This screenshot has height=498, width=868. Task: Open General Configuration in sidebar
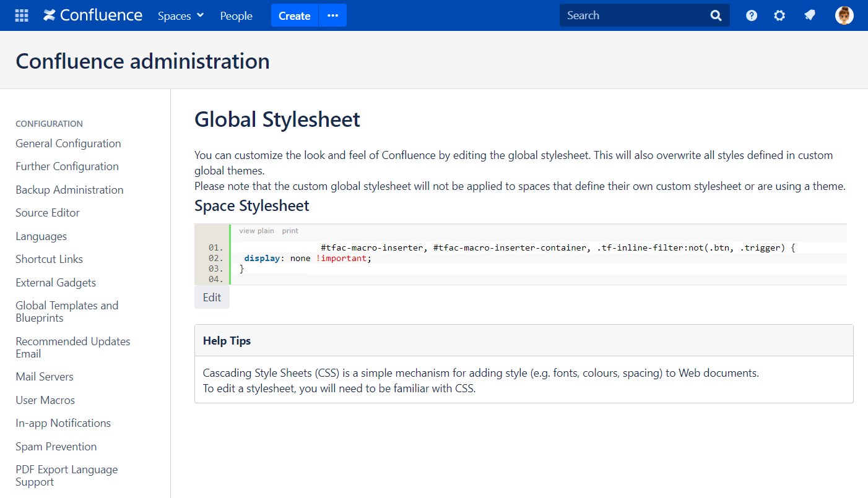click(68, 144)
